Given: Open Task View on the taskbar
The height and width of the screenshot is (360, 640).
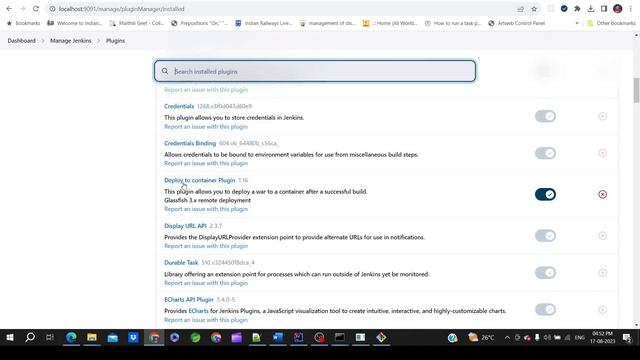Looking at the screenshot, I should pos(50,338).
